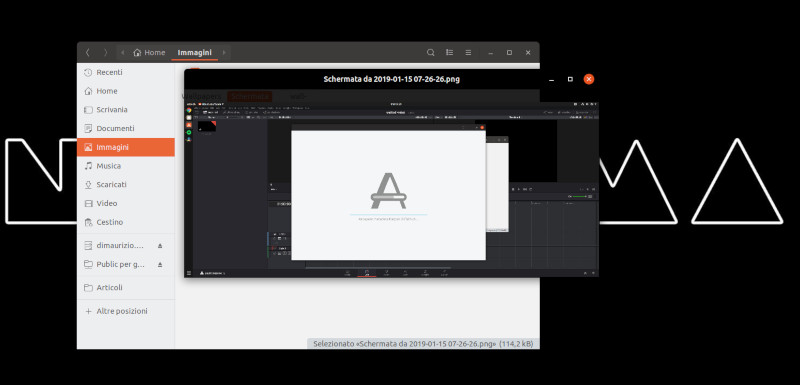Open Musica in the sidebar
The height and width of the screenshot is (385, 800).
(x=126, y=166)
